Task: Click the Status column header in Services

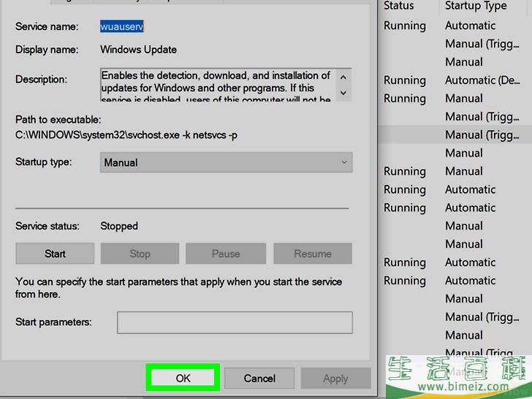Action: pos(399,6)
